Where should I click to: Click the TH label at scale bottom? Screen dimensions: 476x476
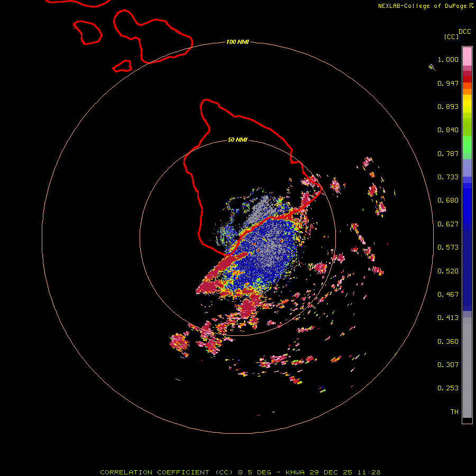coord(454,412)
